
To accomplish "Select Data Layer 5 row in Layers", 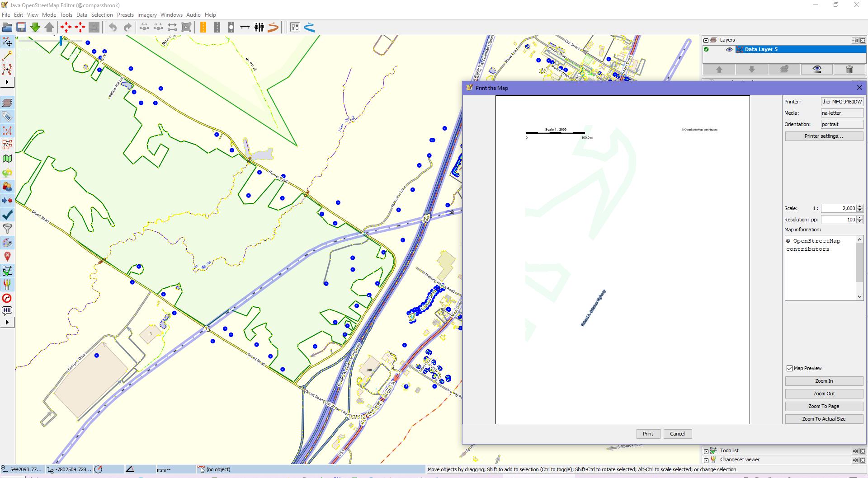I will (x=784, y=49).
